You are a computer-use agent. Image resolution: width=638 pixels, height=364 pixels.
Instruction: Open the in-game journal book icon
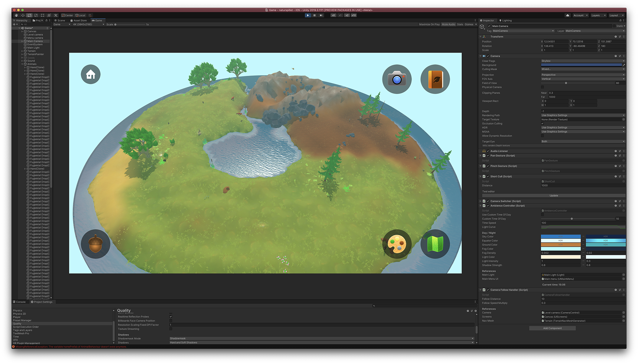[435, 79]
